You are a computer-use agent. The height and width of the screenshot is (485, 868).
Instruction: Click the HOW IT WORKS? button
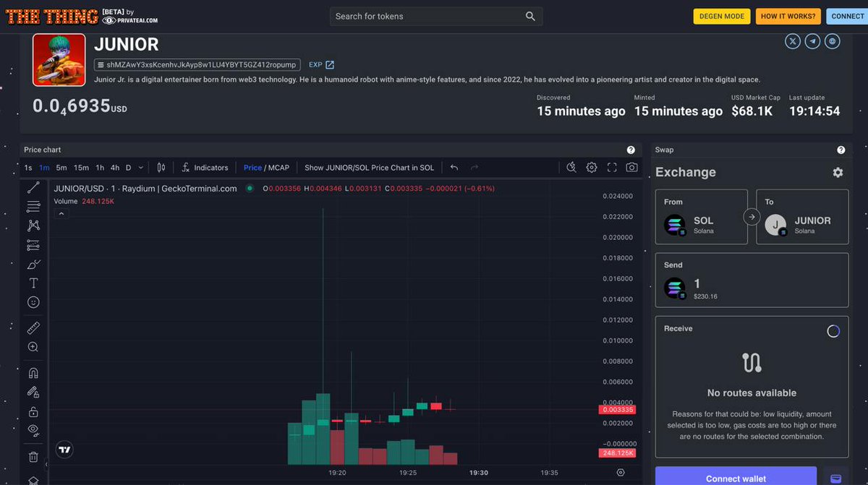pos(788,16)
